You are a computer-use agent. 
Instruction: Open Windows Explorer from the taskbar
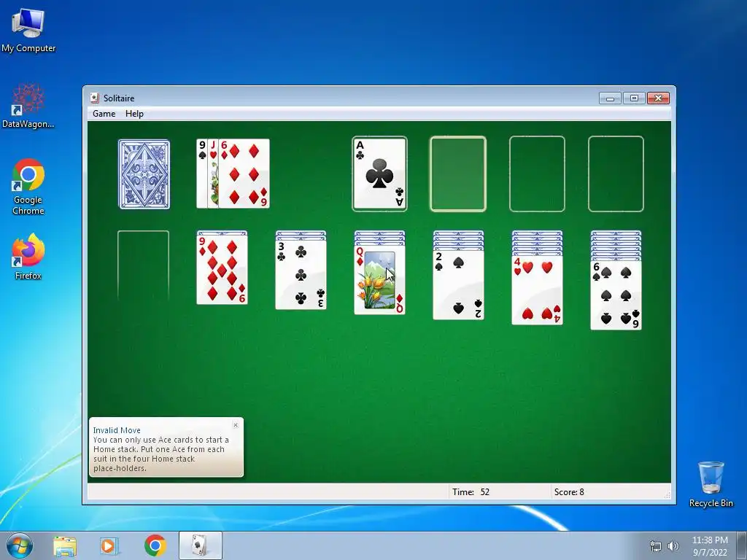[x=65, y=545]
